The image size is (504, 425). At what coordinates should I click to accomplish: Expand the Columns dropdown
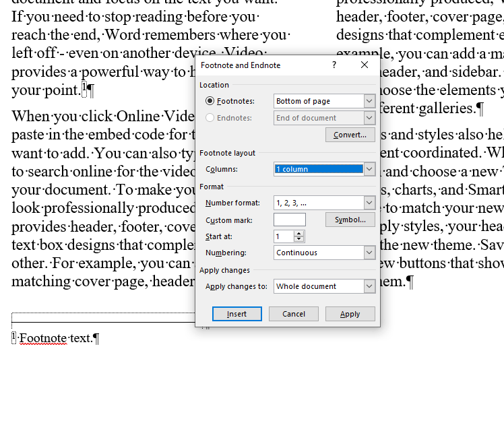point(369,169)
